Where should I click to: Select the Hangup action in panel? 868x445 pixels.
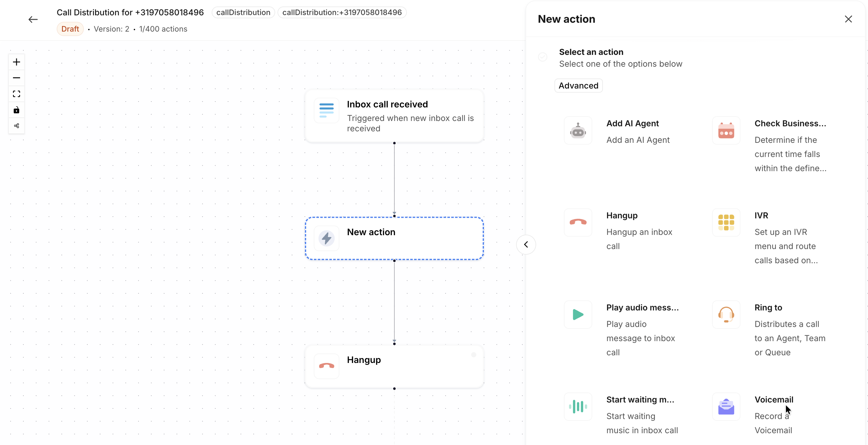tap(622, 216)
